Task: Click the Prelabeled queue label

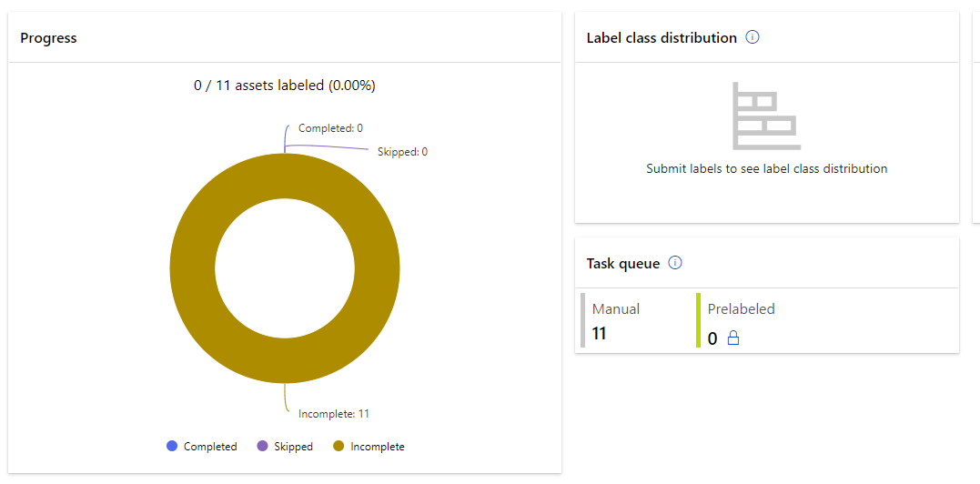Action: coord(742,308)
